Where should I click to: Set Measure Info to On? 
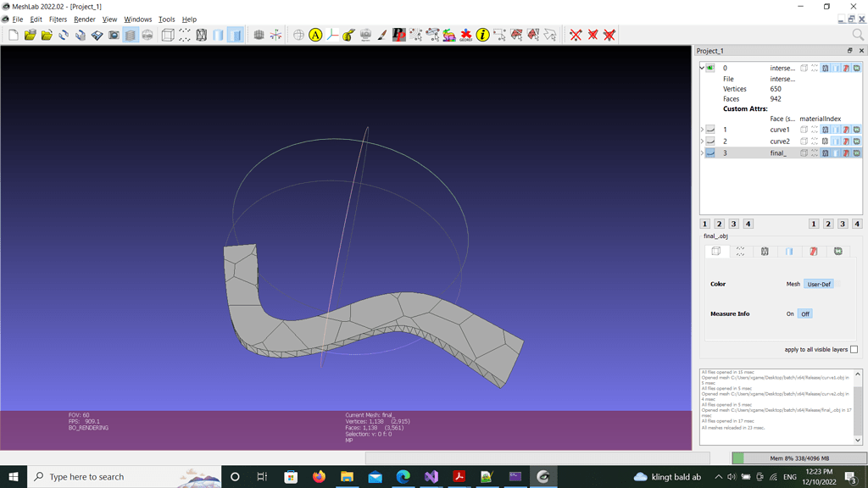point(790,313)
